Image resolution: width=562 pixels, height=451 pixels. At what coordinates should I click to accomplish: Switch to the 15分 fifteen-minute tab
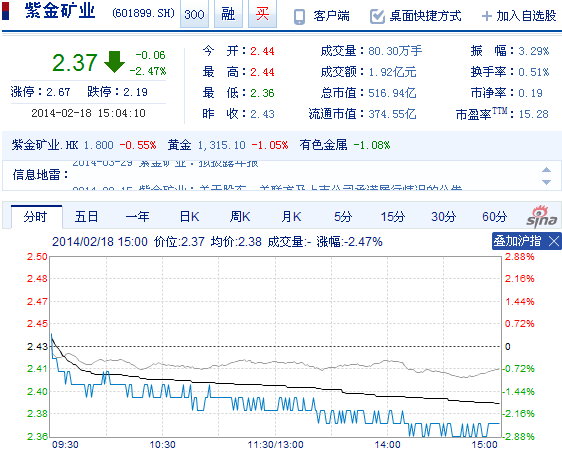(x=392, y=217)
